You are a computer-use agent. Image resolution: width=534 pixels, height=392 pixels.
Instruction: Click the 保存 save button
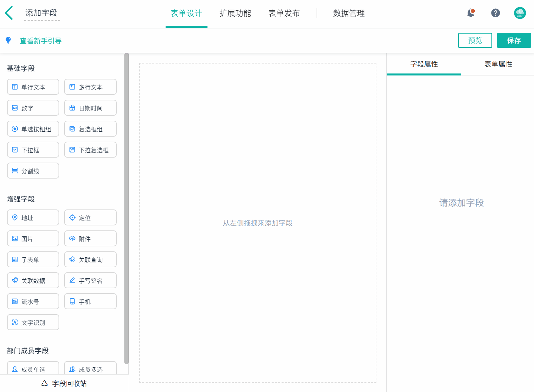(514, 41)
